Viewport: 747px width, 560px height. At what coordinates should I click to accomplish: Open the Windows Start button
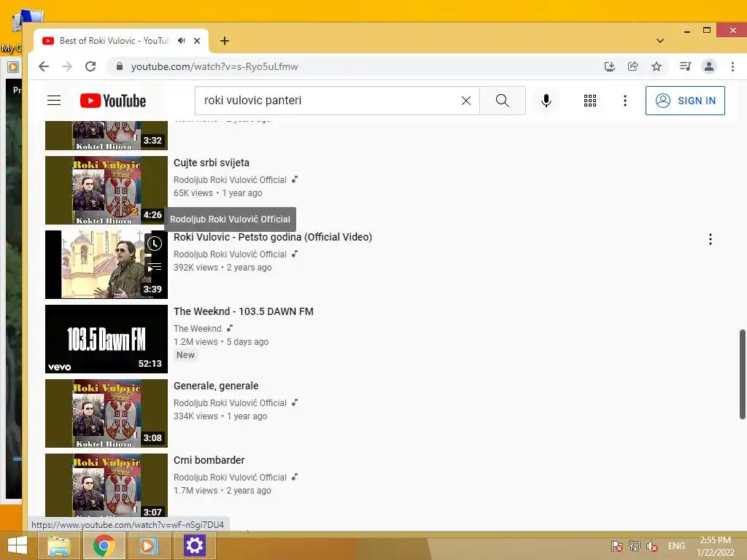(x=18, y=545)
